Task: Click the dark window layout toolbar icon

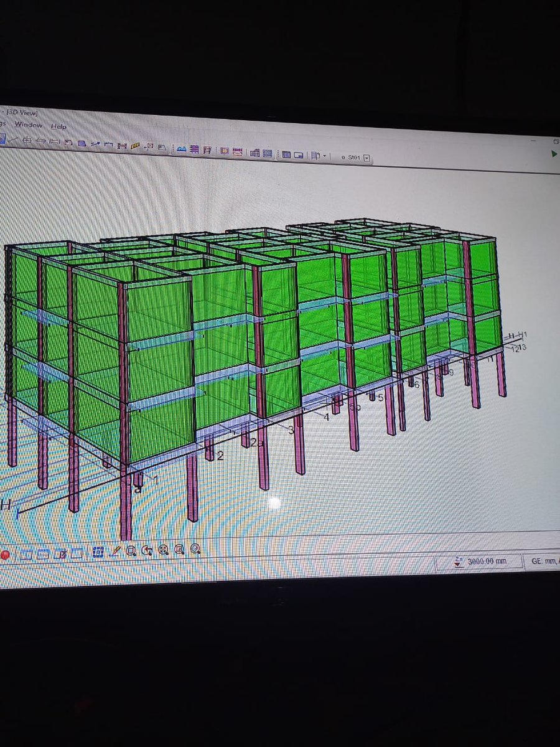Action: click(286, 154)
